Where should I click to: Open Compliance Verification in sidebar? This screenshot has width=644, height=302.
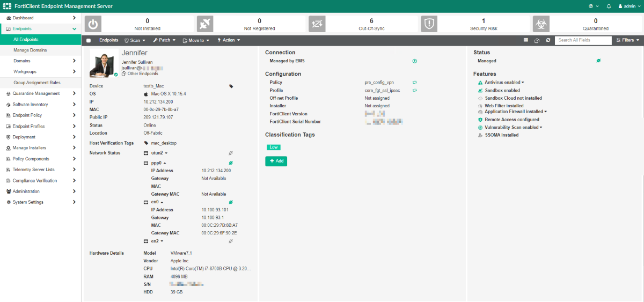40,180
